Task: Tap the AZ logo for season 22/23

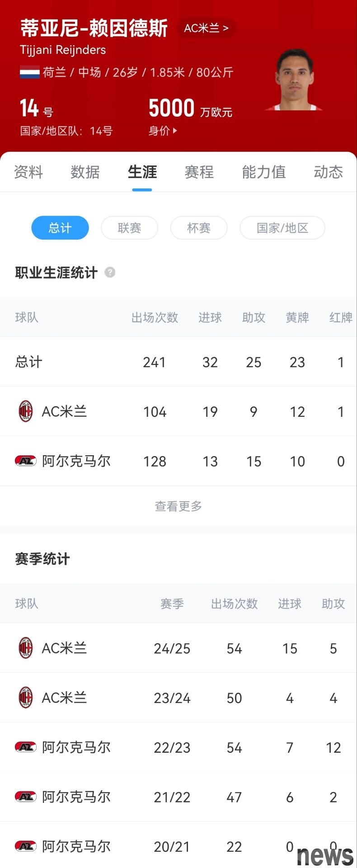Action: click(x=26, y=747)
